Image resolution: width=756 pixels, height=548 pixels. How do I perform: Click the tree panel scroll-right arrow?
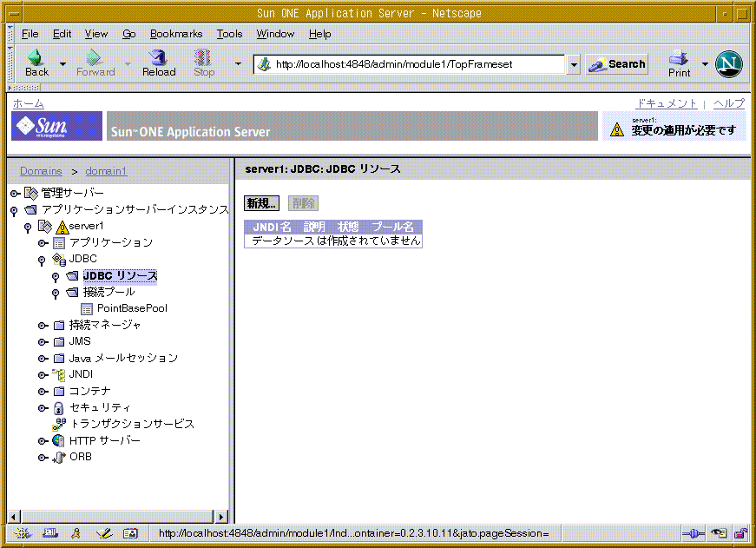click(220, 517)
